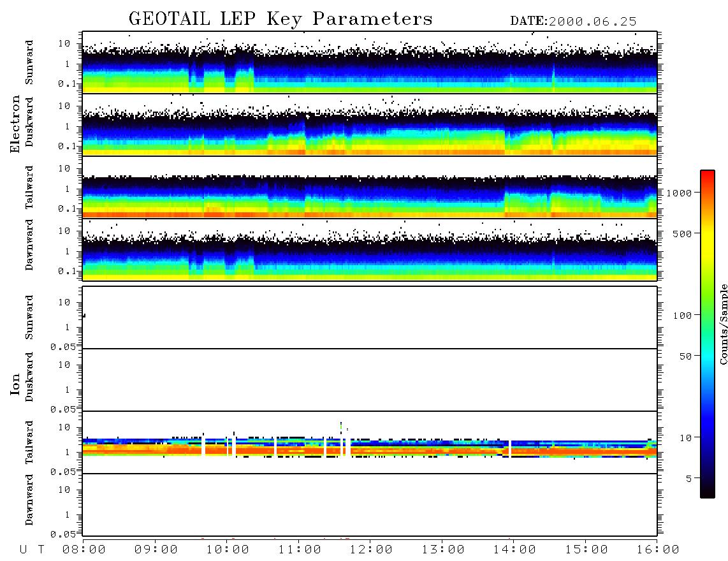This screenshot has width=728, height=561.
Task: Click inside the empty Ion Duskward panel
Action: pos(370,380)
